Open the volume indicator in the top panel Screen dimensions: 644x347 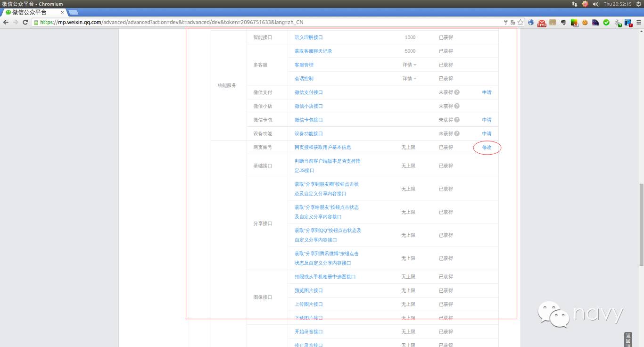(x=596, y=4)
